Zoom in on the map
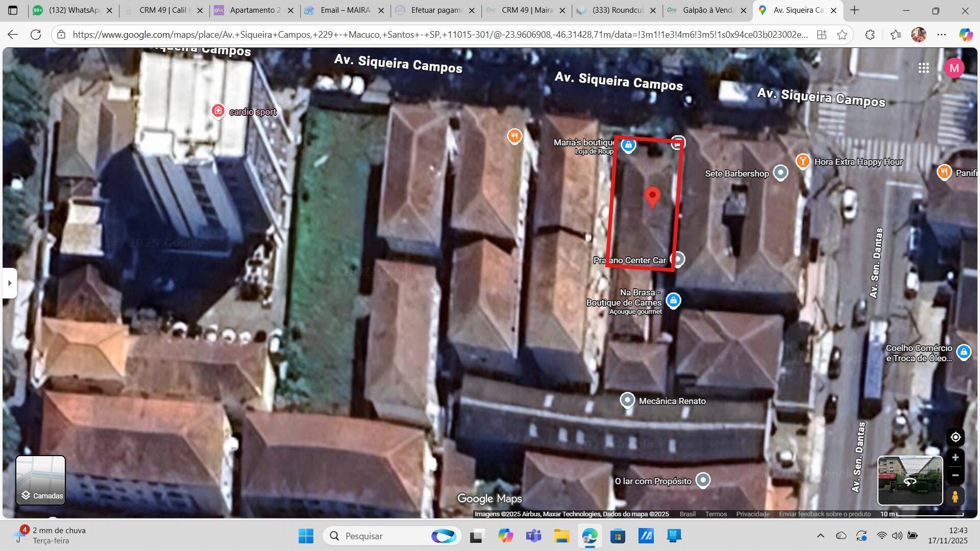The width and height of the screenshot is (980, 551). point(955,458)
